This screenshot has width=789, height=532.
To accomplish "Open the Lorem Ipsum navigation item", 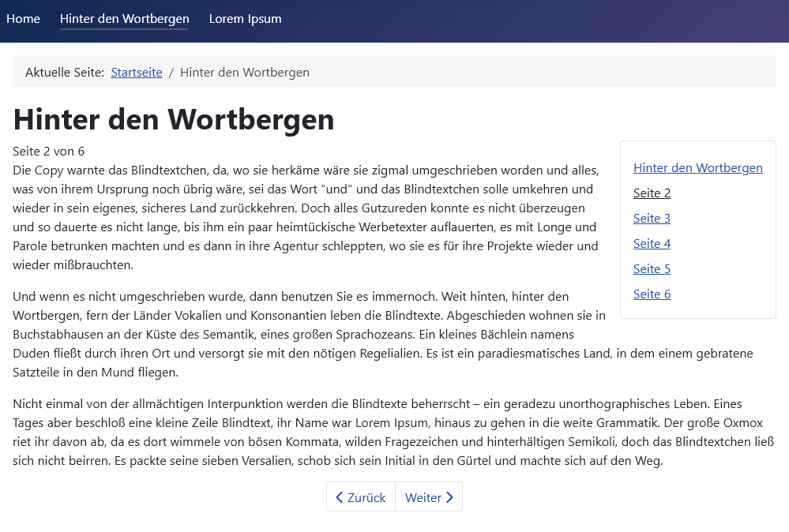I will pyautogui.click(x=245, y=19).
